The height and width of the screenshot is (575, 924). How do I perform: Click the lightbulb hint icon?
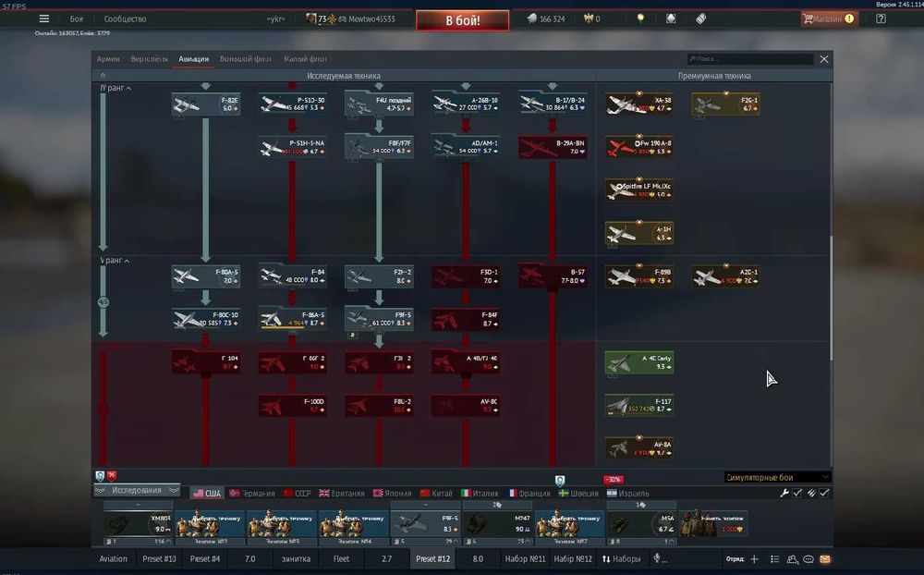640,18
